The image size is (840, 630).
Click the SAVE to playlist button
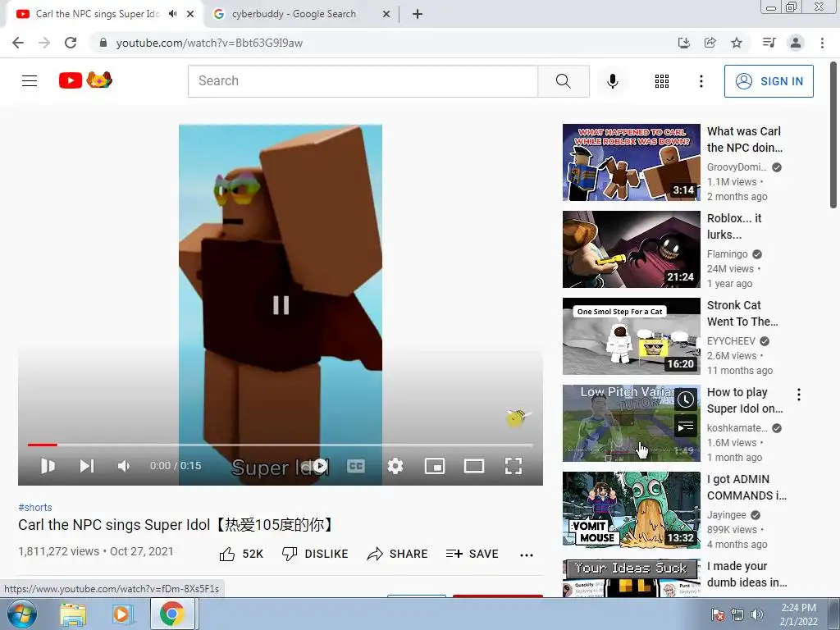point(472,554)
